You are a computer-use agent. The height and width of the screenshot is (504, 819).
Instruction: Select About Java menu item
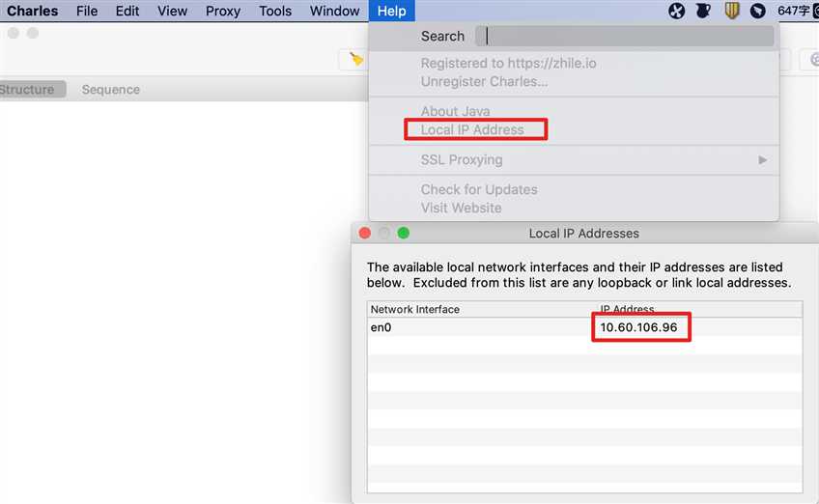455,111
